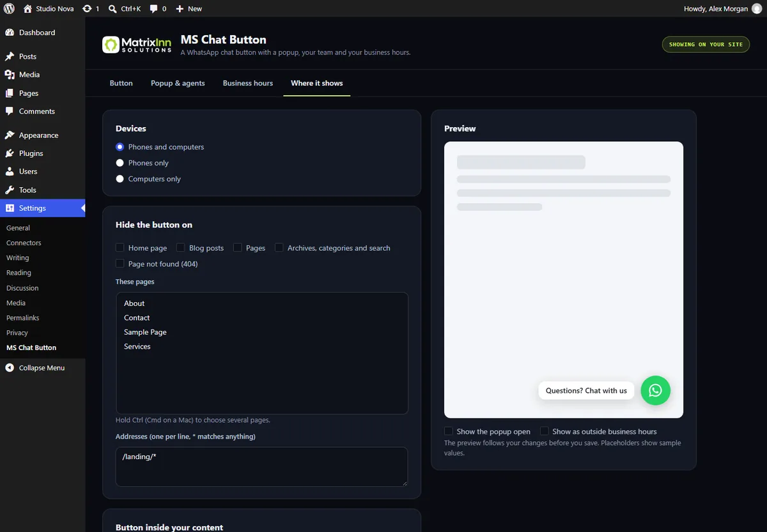Screen dimensions: 767x532
Task: Click the Comments sidebar icon
Action: [10, 111]
